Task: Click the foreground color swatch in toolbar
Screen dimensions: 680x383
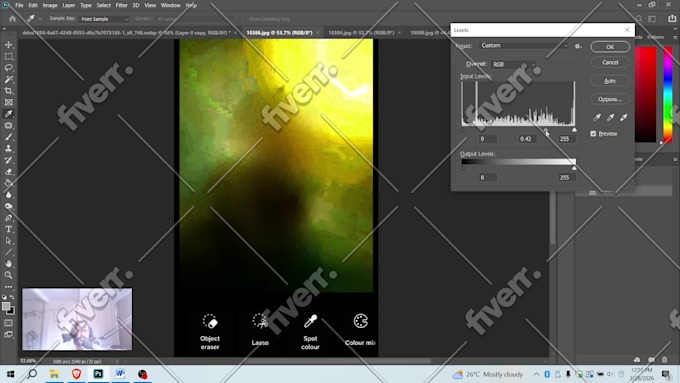Action: point(6,307)
